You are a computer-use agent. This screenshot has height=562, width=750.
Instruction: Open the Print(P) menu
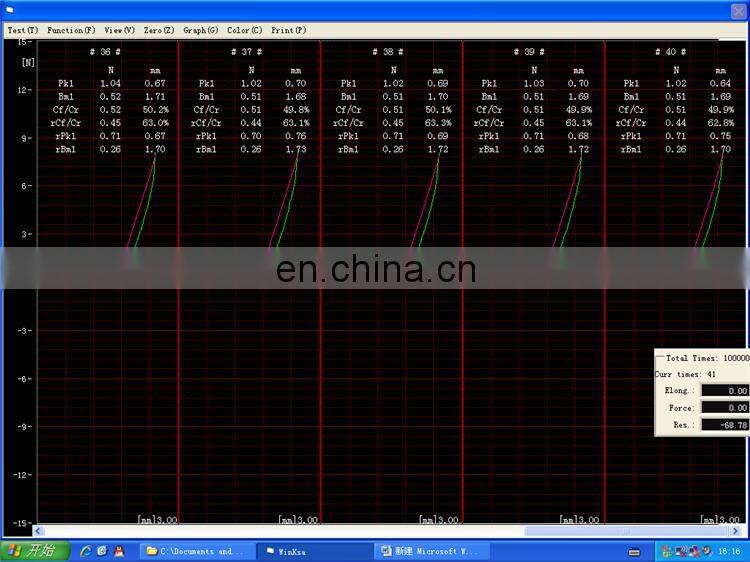288,30
